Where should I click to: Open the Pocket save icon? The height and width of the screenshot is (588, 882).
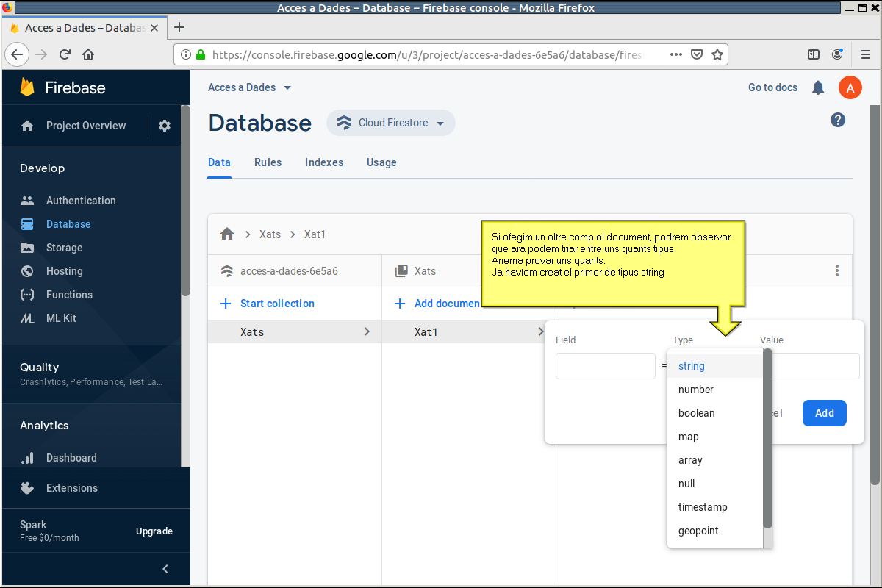(x=697, y=54)
